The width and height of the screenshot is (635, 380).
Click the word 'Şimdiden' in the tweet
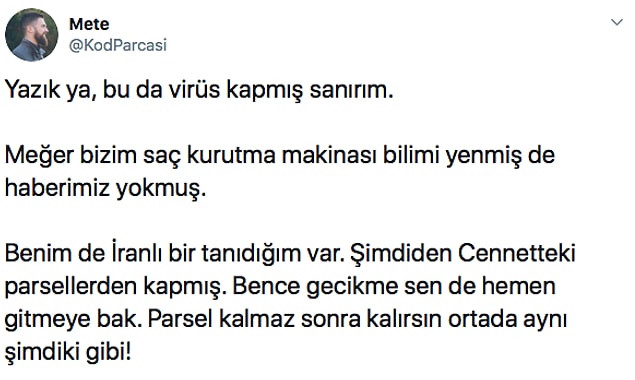(401, 254)
